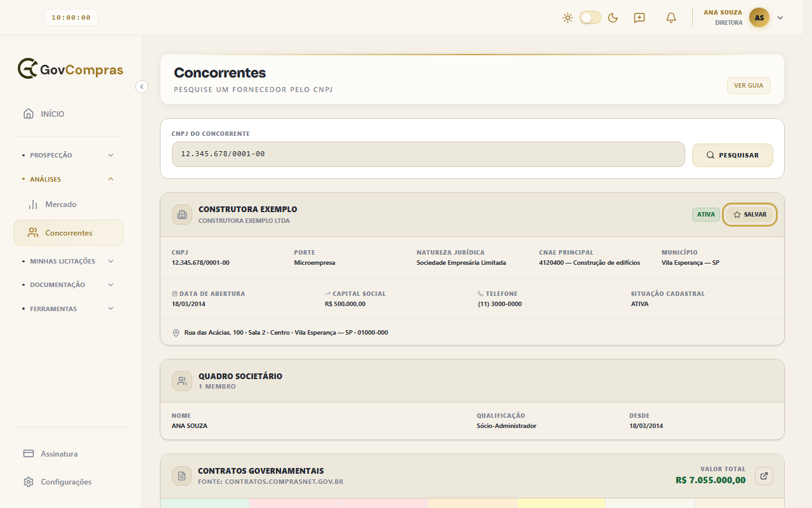Click the Assinatura card icon

[29, 453]
